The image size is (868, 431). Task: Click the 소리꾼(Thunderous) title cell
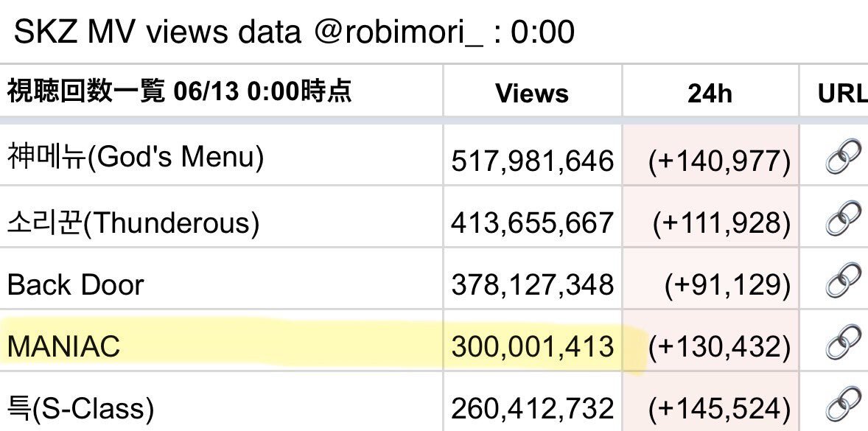[x=222, y=217]
